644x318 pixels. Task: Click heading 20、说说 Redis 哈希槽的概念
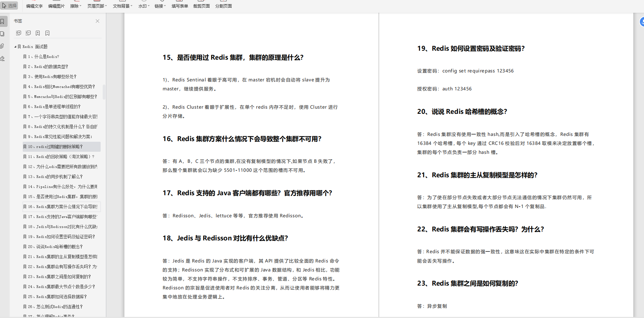coord(462,112)
